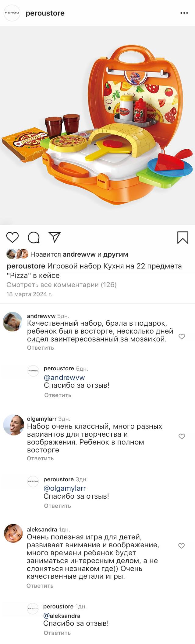Screen dimensions: 195x644
Task: View aleksandra's profile avatar
Action: (13, 533)
